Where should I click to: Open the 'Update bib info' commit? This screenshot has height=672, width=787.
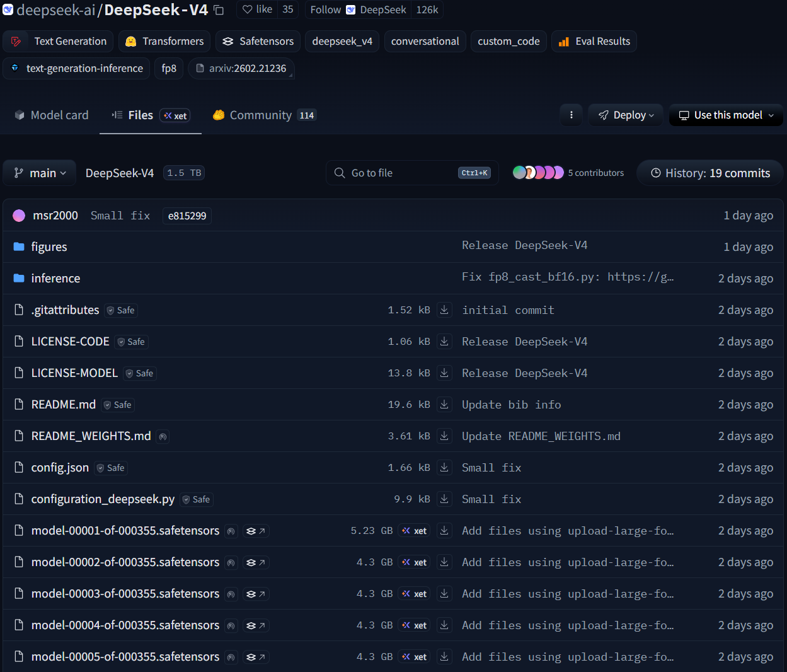pyautogui.click(x=511, y=404)
